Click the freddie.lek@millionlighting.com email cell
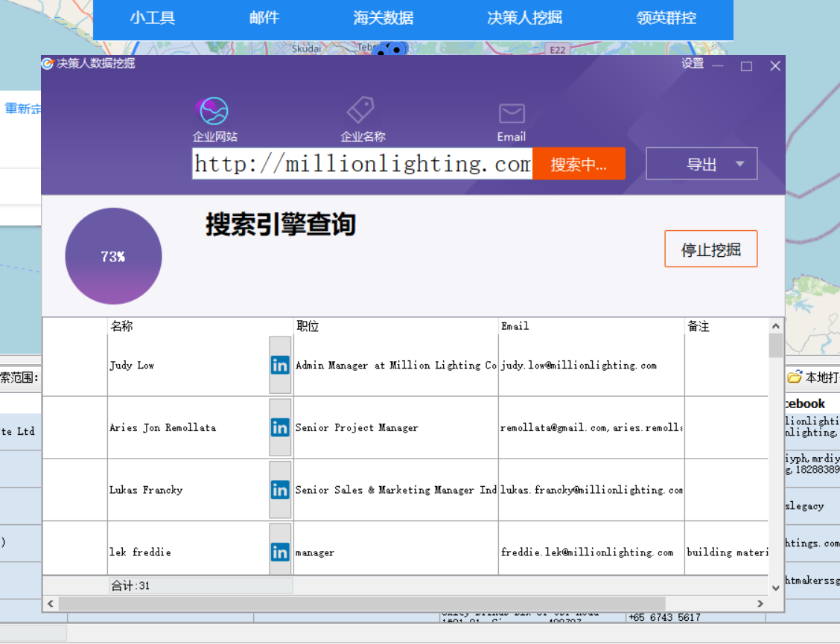840x644 pixels. point(591,549)
